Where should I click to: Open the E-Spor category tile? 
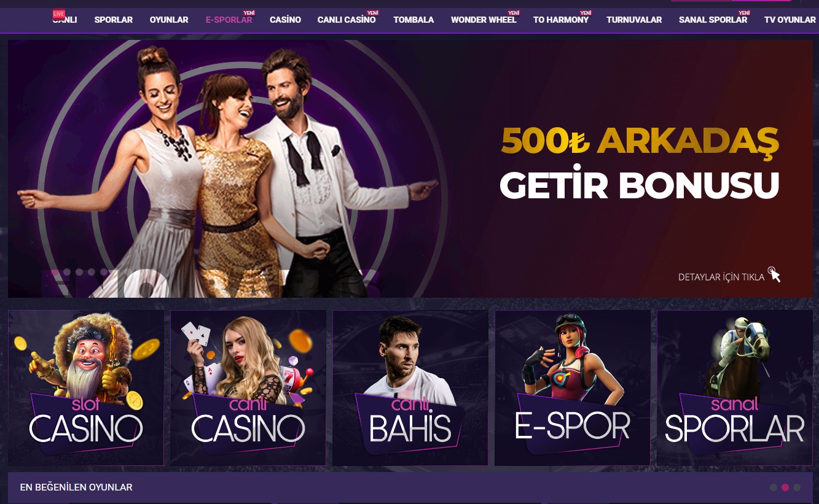tap(573, 387)
